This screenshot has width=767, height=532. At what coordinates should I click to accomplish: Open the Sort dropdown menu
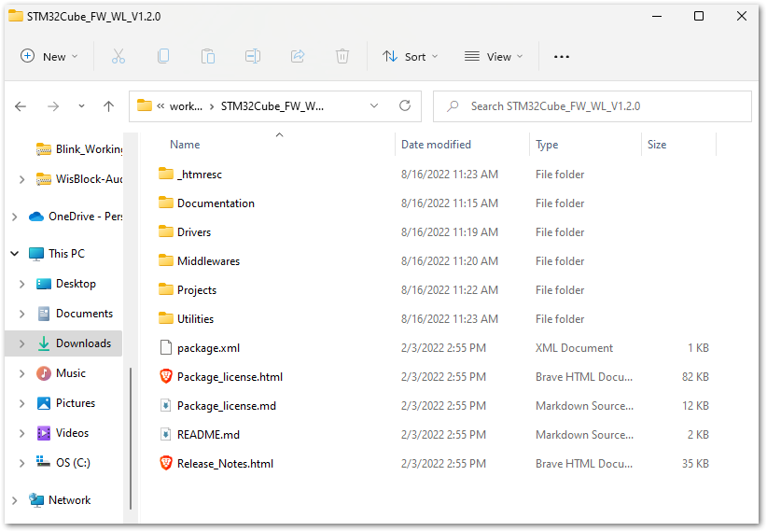click(410, 57)
